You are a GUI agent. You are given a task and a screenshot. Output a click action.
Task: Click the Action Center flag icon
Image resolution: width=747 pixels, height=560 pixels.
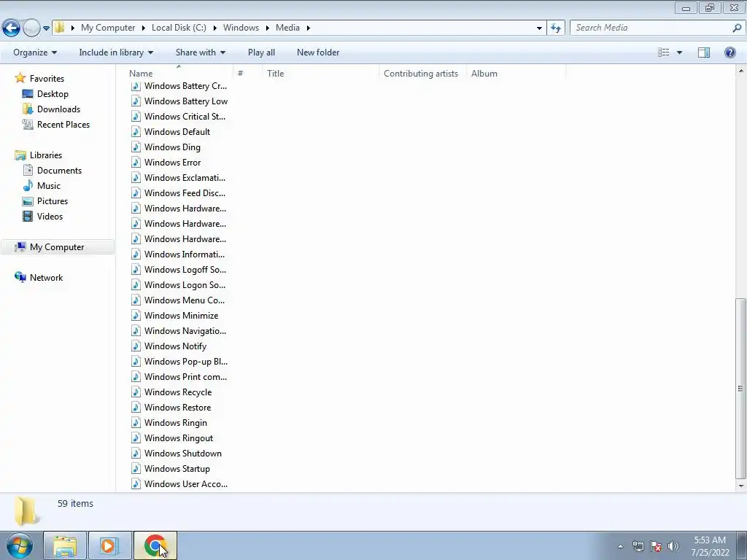pos(656,546)
